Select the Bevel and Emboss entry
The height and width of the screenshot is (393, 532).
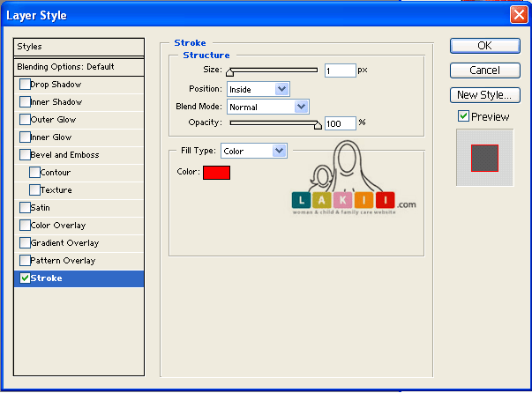[65, 155]
